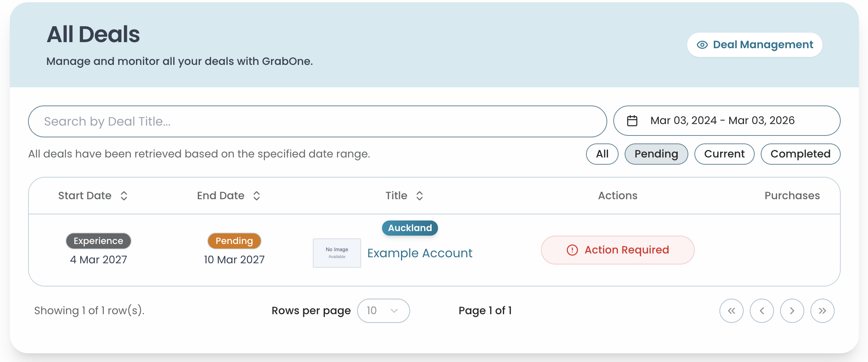
Task: Click the Action Required button
Action: [617, 250]
